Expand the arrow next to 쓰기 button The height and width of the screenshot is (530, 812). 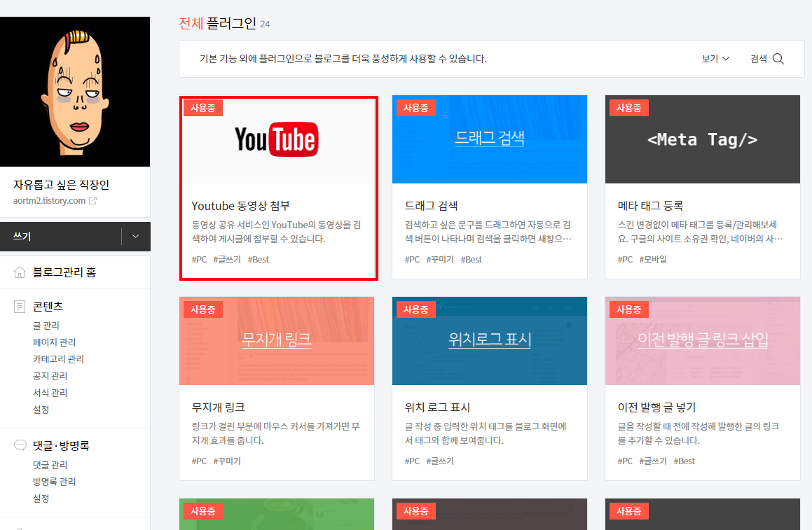[x=136, y=237]
